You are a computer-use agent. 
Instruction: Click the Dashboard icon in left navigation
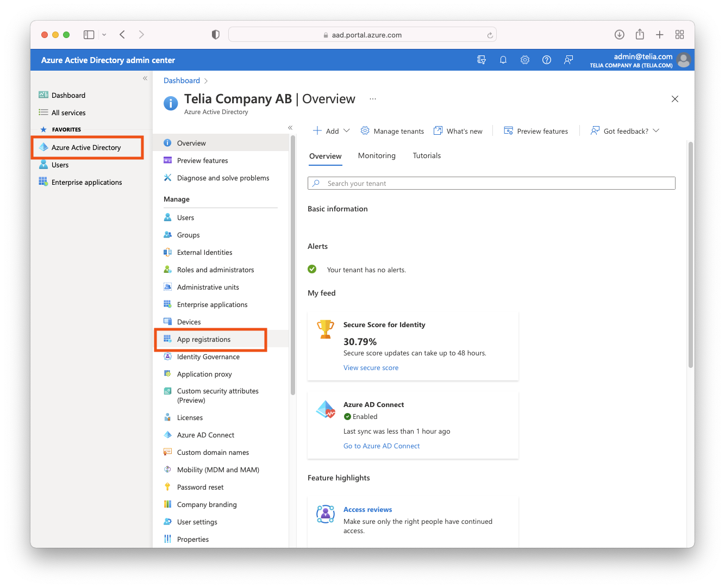pyautogui.click(x=43, y=95)
